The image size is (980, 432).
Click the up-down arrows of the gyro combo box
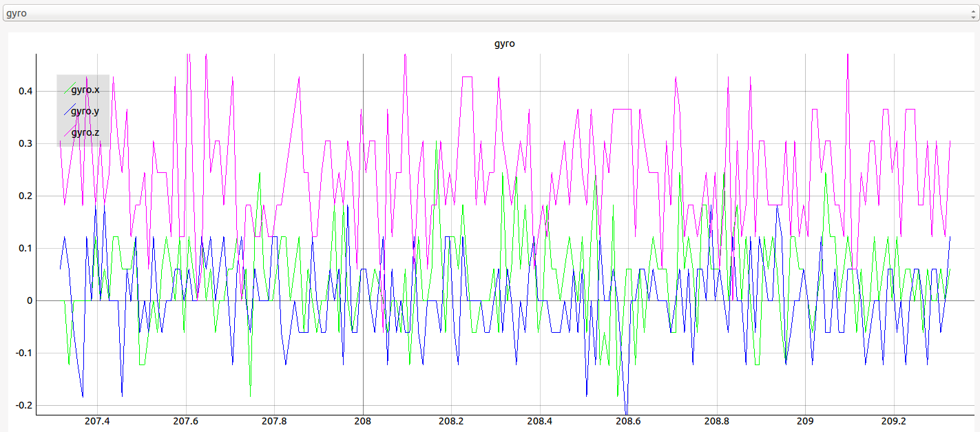point(970,13)
